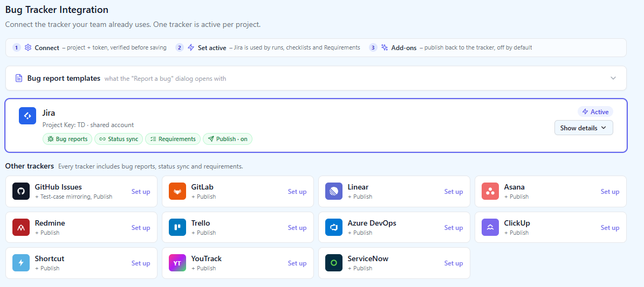The height and width of the screenshot is (287, 644).
Task: Click the checklist icon in Requirements tag
Action: tap(153, 139)
